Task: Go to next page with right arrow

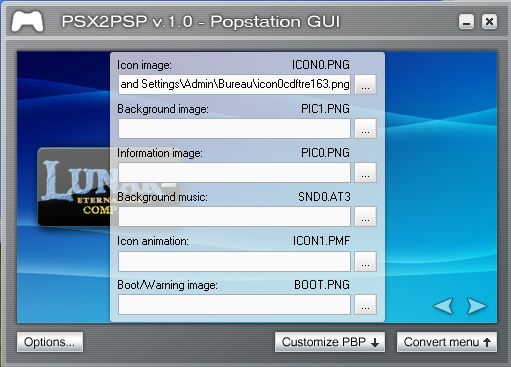Action: click(477, 306)
